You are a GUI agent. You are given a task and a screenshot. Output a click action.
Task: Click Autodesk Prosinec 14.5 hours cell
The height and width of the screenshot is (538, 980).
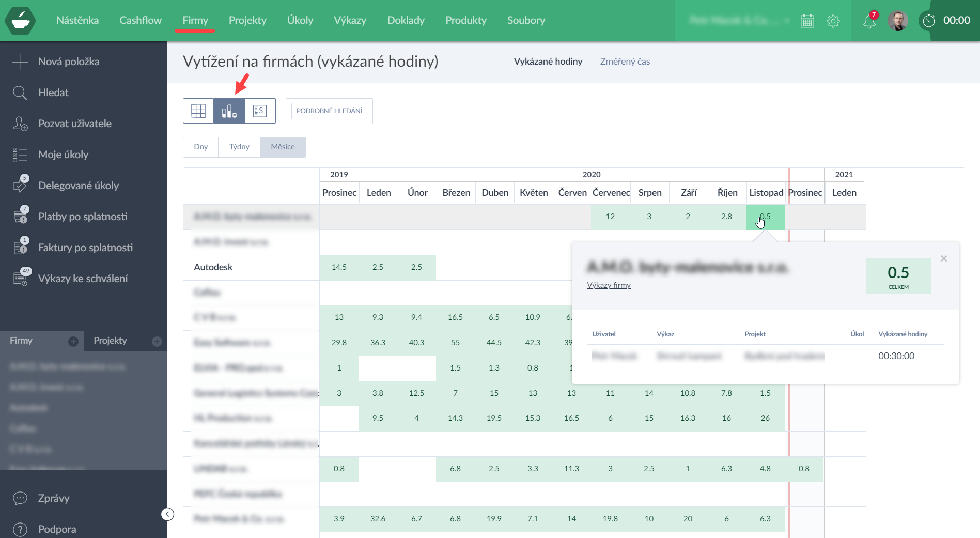click(339, 267)
